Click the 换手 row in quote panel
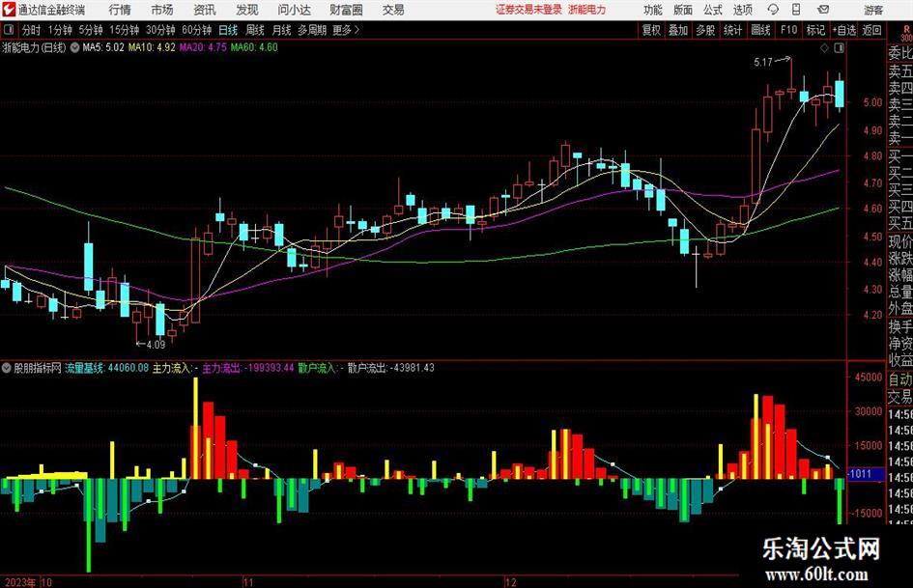The width and height of the screenshot is (913, 588). tap(900, 326)
